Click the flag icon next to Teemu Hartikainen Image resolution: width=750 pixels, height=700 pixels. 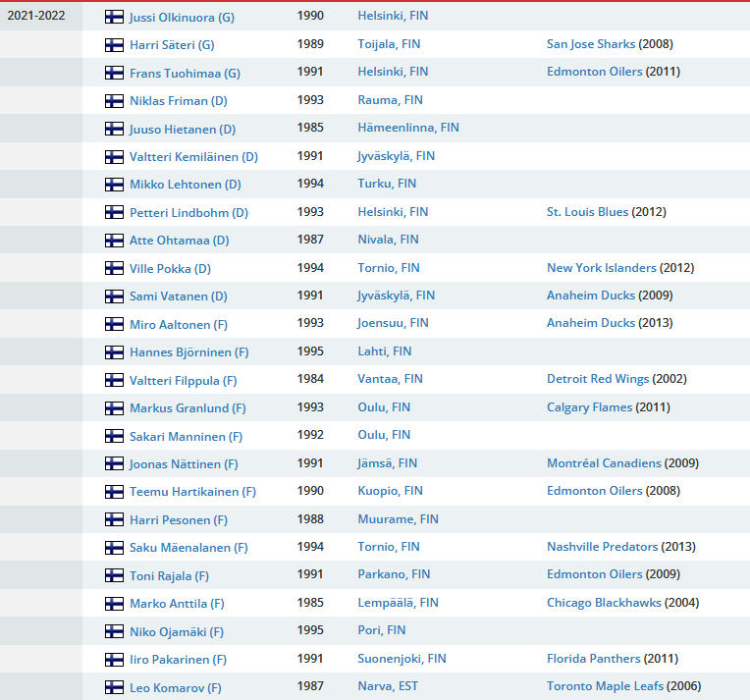point(114,491)
